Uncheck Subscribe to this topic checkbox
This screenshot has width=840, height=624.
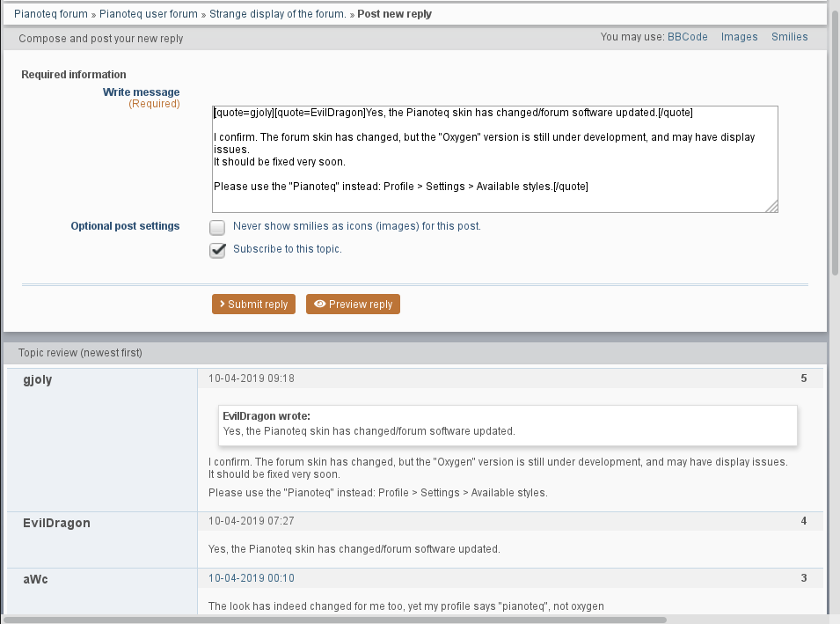tap(217, 250)
